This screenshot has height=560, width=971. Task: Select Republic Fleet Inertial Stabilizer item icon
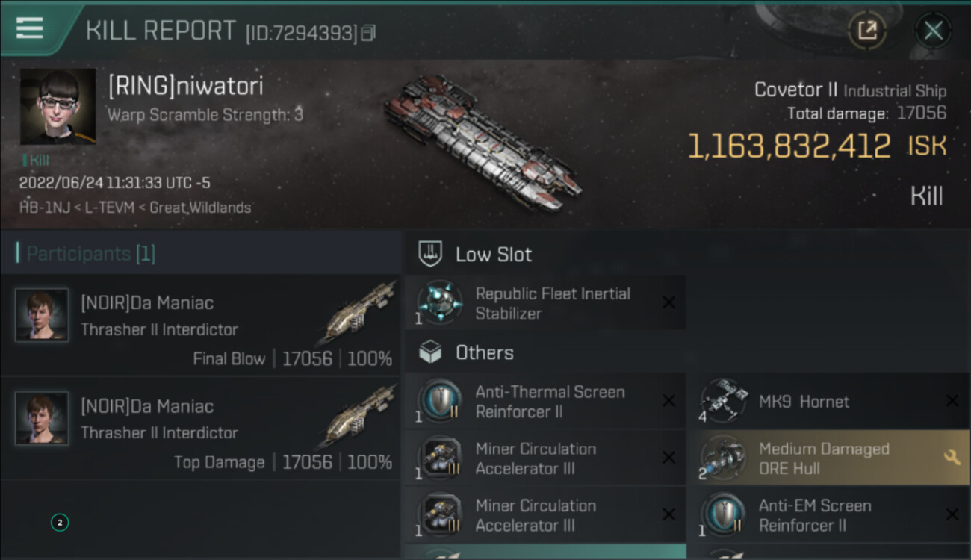coord(438,302)
